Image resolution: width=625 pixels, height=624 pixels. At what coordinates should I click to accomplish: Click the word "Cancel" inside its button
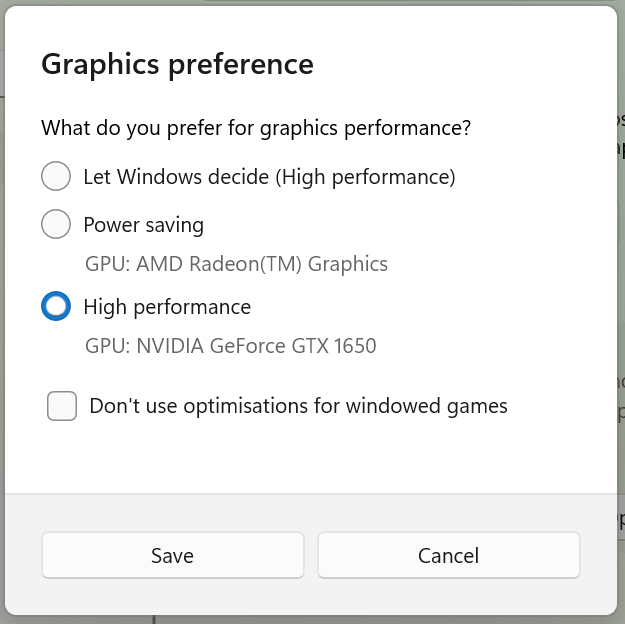(x=448, y=555)
